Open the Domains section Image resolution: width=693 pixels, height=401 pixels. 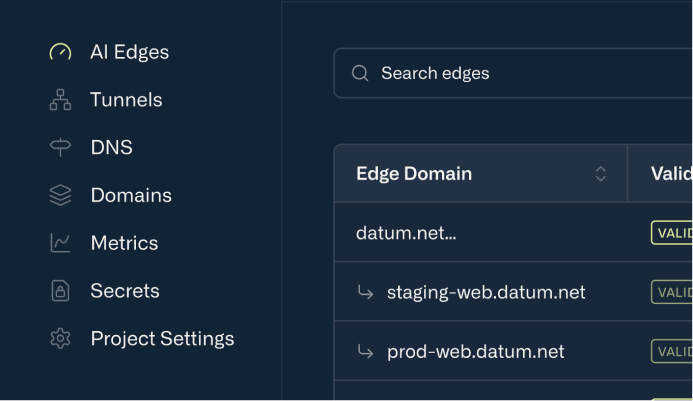(131, 195)
